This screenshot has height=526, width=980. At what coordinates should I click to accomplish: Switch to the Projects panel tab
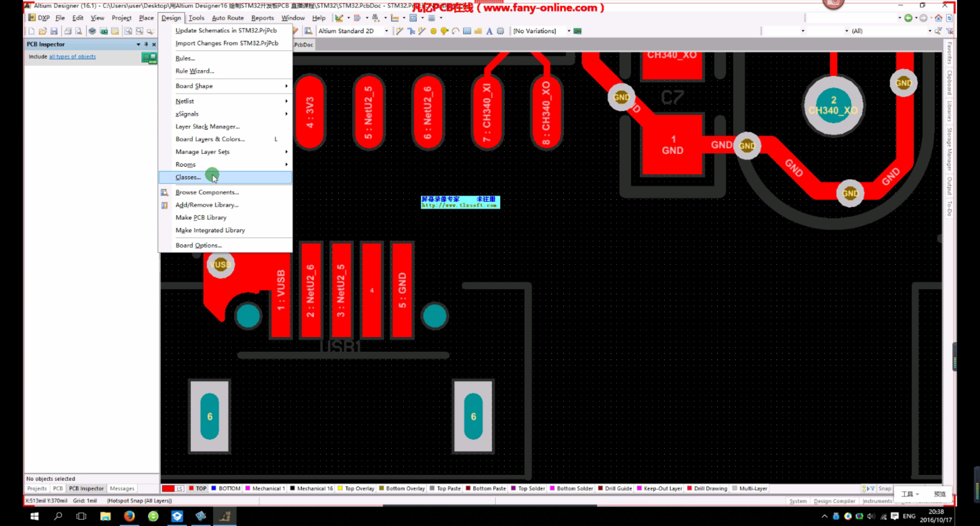click(37, 489)
